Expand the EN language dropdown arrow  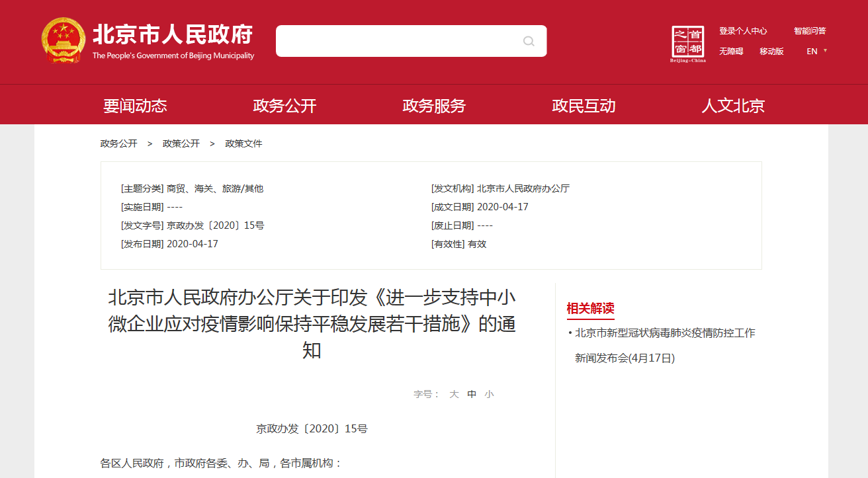pyautogui.click(x=826, y=51)
